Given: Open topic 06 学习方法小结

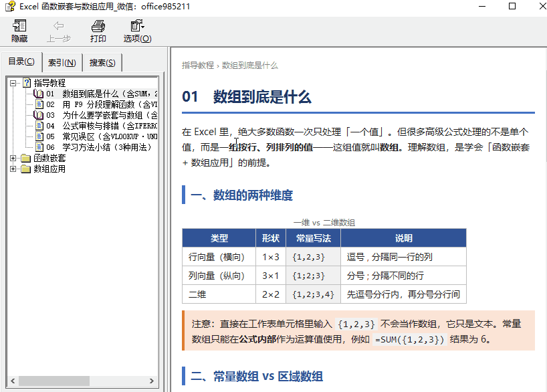Looking at the screenshot, I should [x=100, y=147].
